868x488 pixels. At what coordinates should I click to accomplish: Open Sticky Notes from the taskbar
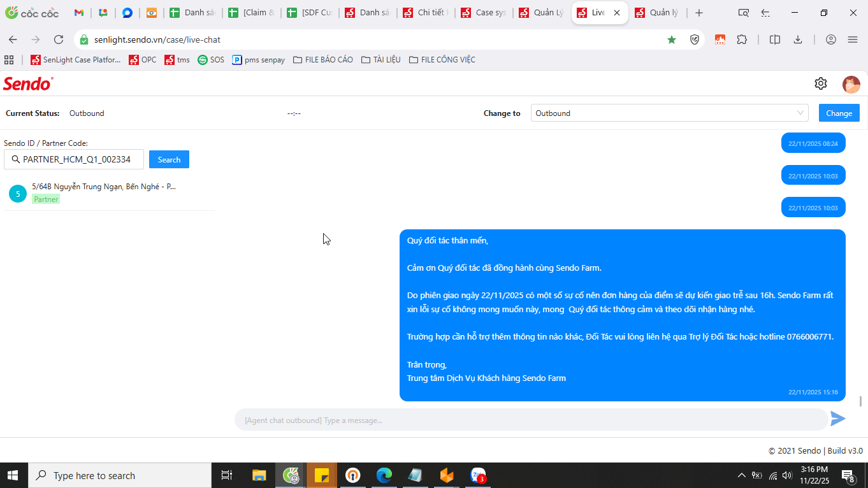point(321,475)
